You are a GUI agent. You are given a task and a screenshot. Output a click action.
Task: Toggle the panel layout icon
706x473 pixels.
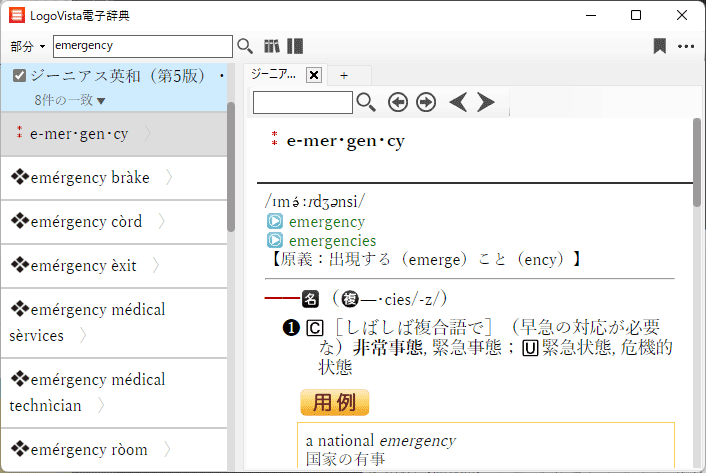click(295, 46)
